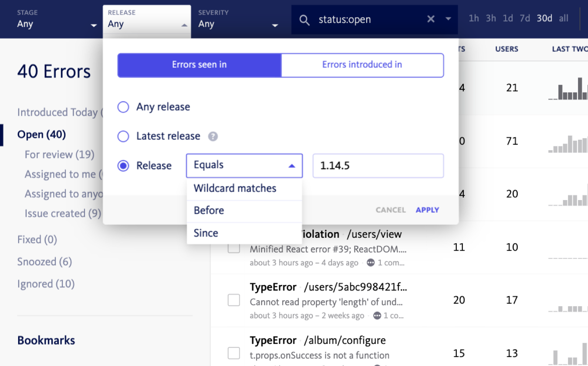Click the Latest release help icon
This screenshot has height=366, width=588.
click(x=213, y=136)
